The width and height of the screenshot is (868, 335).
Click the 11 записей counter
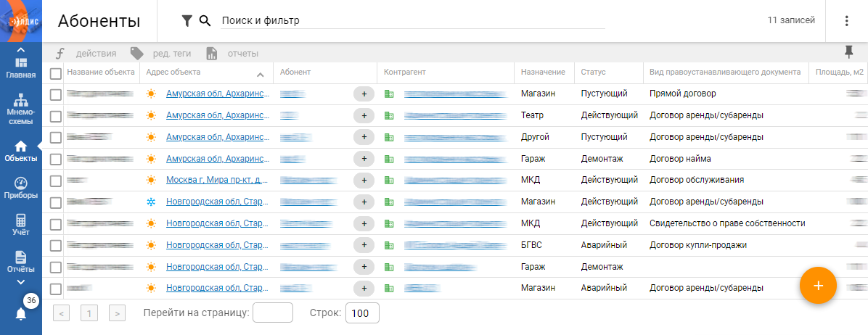[x=791, y=20]
